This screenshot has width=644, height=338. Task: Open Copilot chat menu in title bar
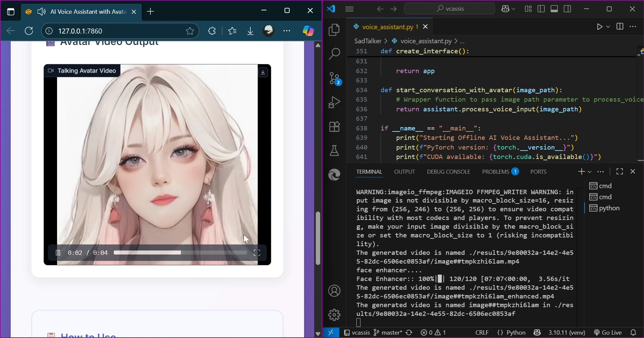508,9
